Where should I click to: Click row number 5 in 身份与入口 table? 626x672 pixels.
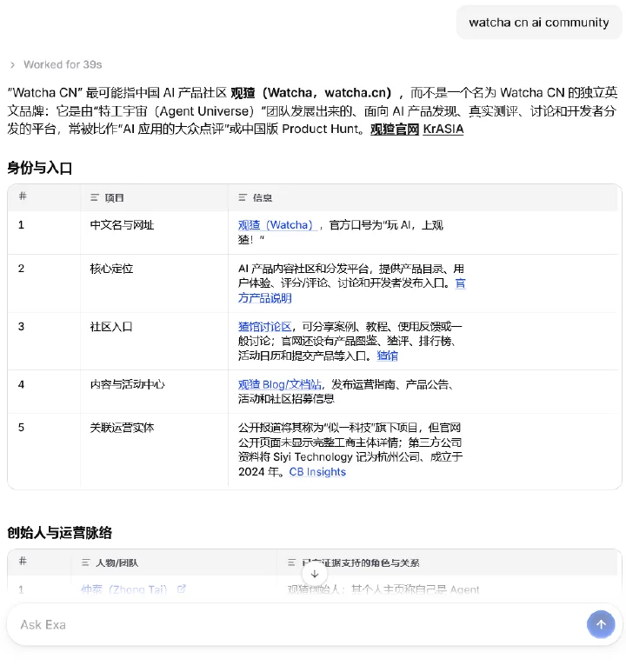point(21,428)
